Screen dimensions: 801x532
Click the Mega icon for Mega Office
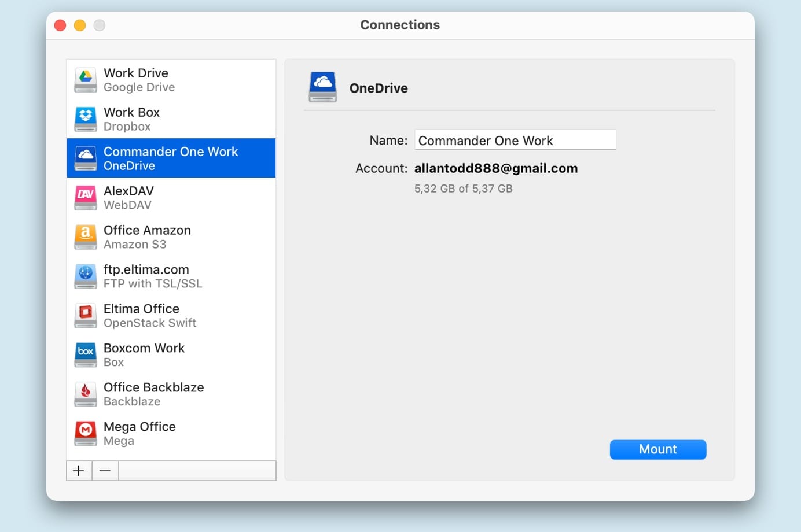pyautogui.click(x=86, y=434)
